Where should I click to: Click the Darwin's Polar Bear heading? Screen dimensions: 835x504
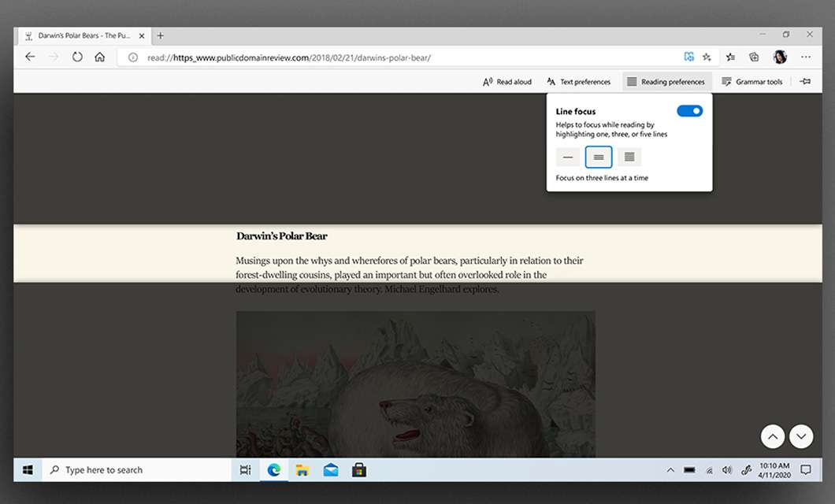tap(282, 235)
